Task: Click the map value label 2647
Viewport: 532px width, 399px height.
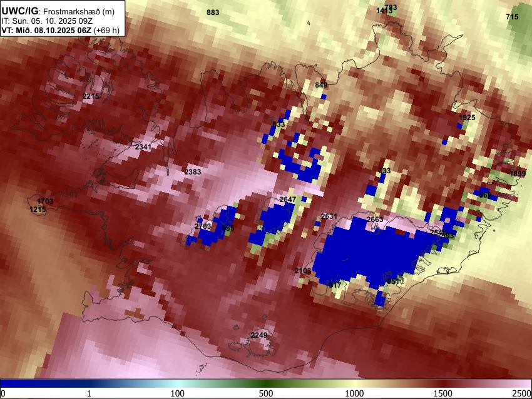Action: coord(288,199)
